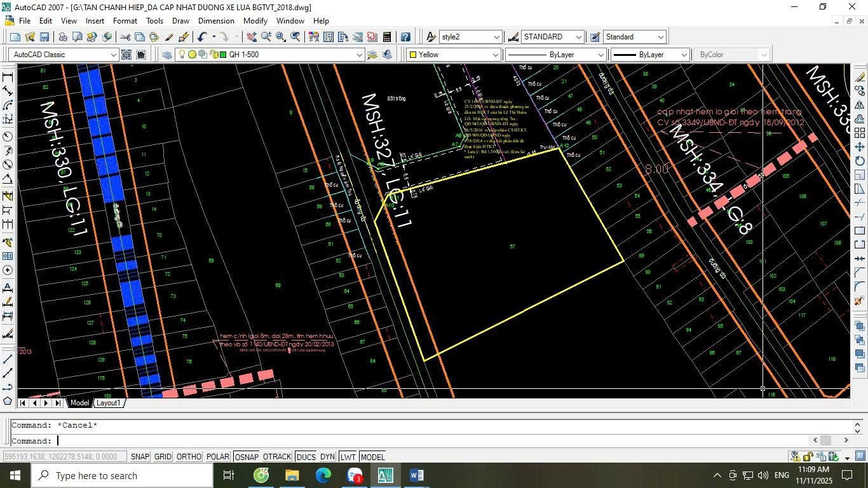Image resolution: width=868 pixels, height=488 pixels.
Task: Open the Layer Properties Manager
Action: click(167, 55)
